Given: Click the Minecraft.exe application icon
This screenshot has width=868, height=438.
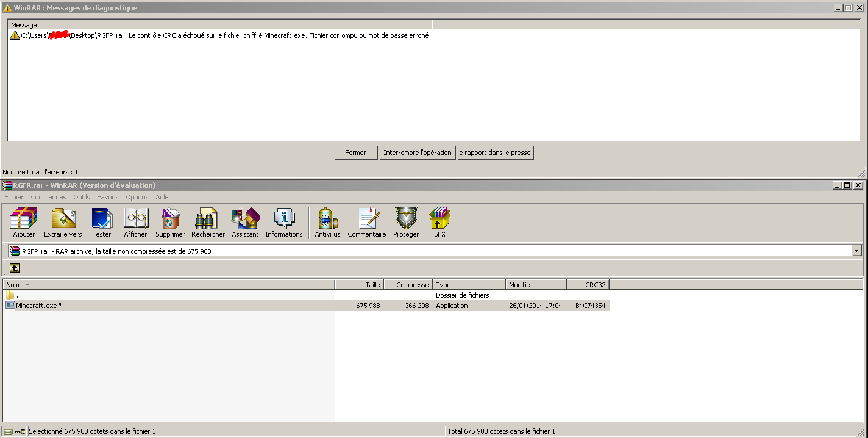Looking at the screenshot, I should click(10, 305).
